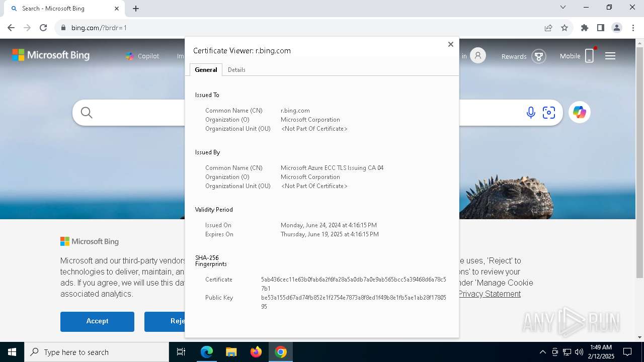This screenshot has height=362, width=644.
Task: Click the forward navigation arrow
Action: [x=27, y=28]
